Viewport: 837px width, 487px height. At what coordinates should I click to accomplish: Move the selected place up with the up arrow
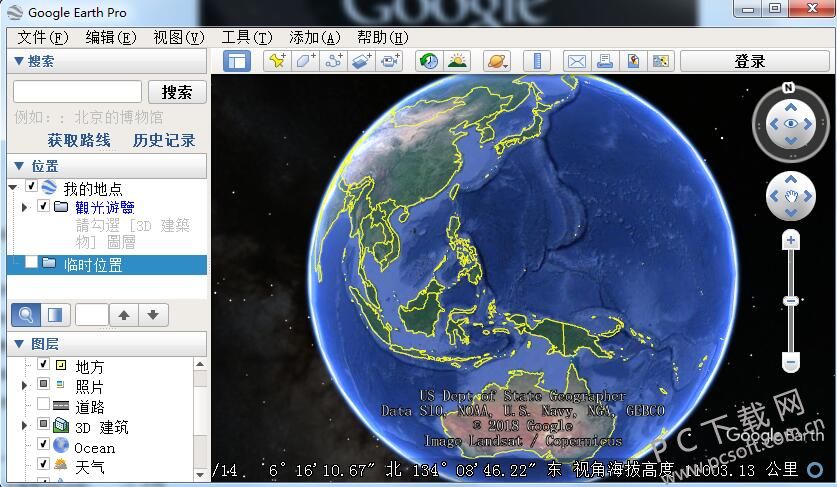click(124, 315)
